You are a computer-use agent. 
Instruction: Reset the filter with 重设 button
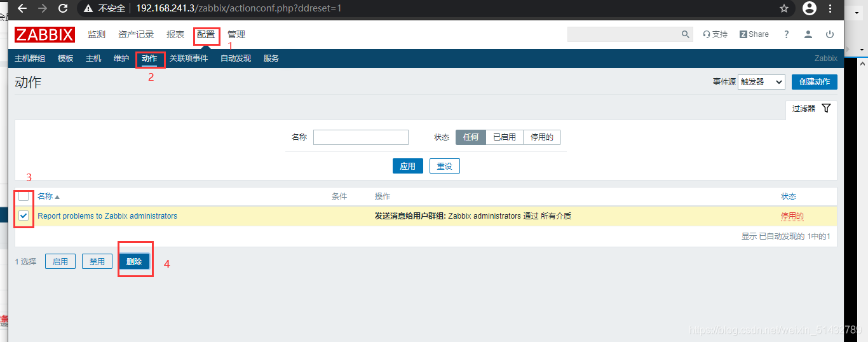coord(445,166)
